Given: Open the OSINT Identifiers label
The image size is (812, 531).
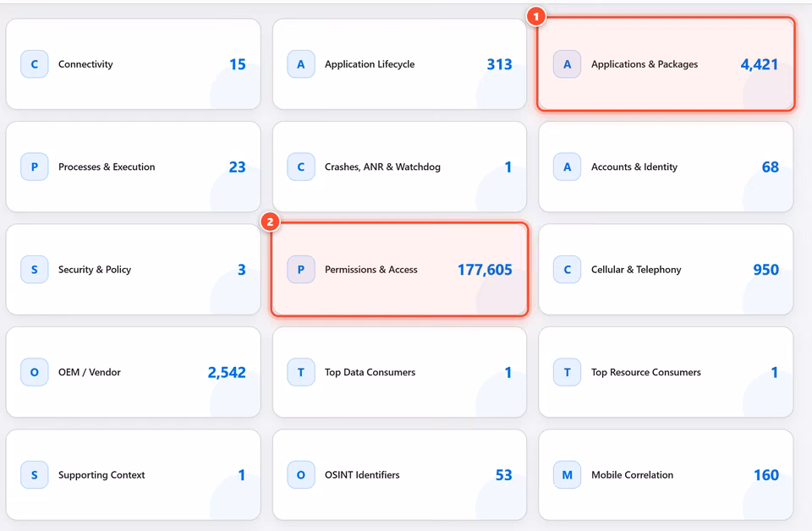Looking at the screenshot, I should pyautogui.click(x=362, y=474).
